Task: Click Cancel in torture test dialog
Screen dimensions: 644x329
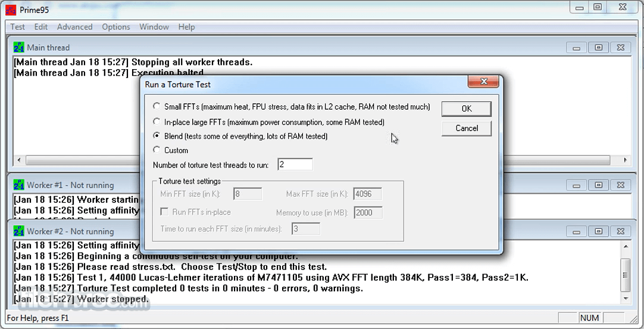Action: (x=467, y=128)
